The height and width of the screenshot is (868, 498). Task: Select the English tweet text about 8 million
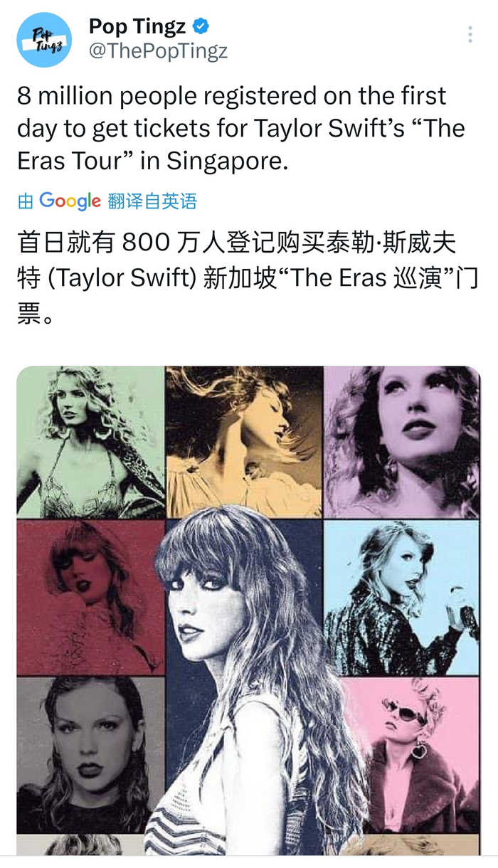[x=241, y=128]
